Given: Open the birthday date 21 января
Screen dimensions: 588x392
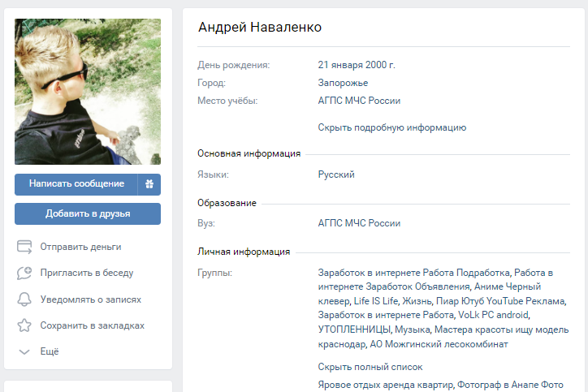Looking at the screenshot, I should tap(339, 65).
